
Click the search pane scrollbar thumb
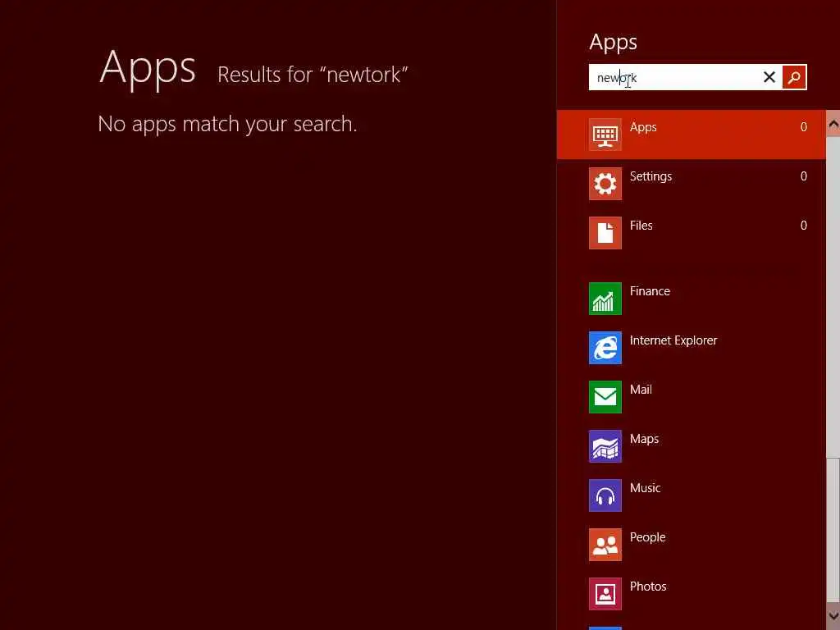pyautogui.click(x=833, y=297)
